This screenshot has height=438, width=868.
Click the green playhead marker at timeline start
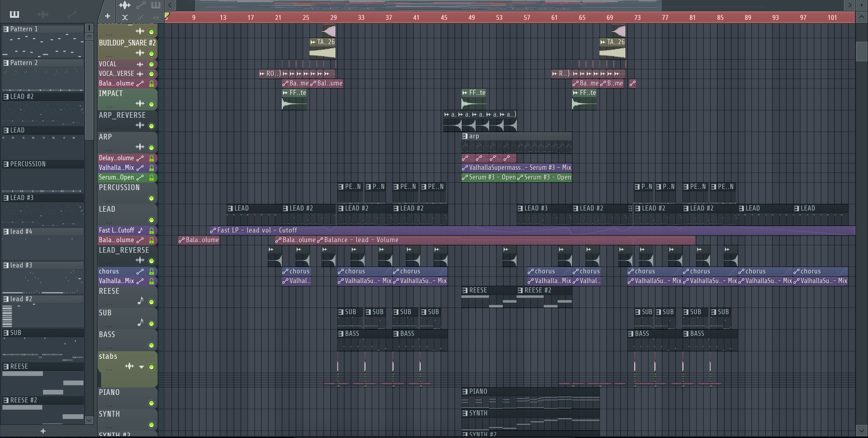[167, 15]
